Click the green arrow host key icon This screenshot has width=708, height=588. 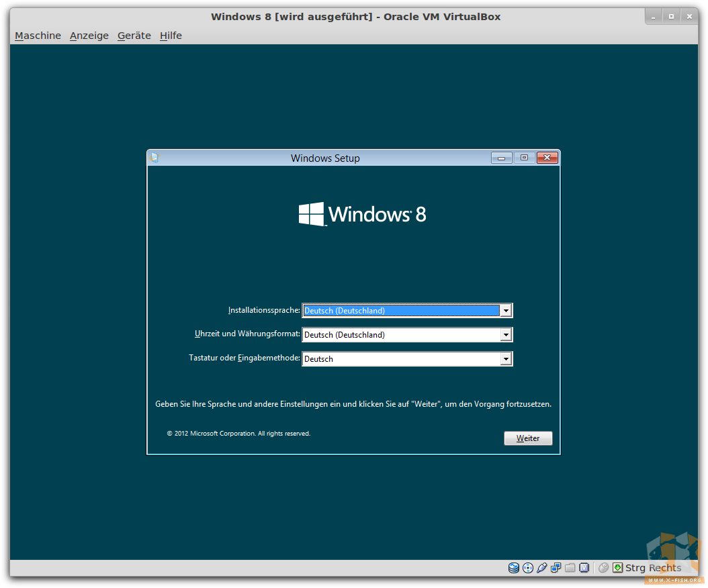tap(617, 568)
